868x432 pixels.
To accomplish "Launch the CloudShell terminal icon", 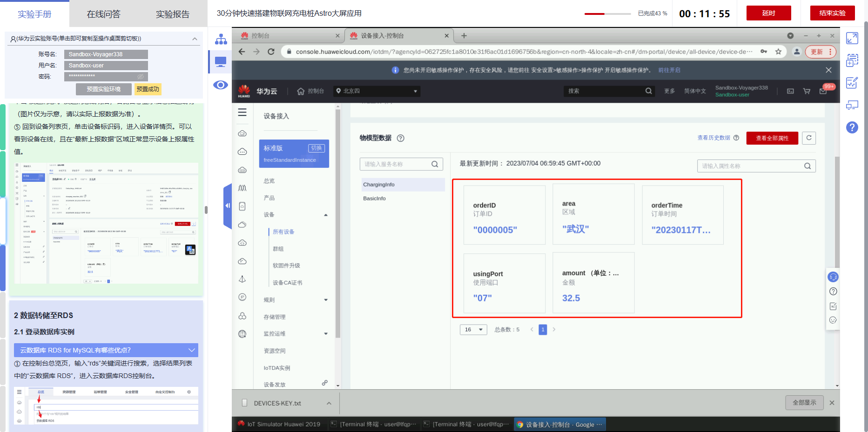I will [790, 91].
